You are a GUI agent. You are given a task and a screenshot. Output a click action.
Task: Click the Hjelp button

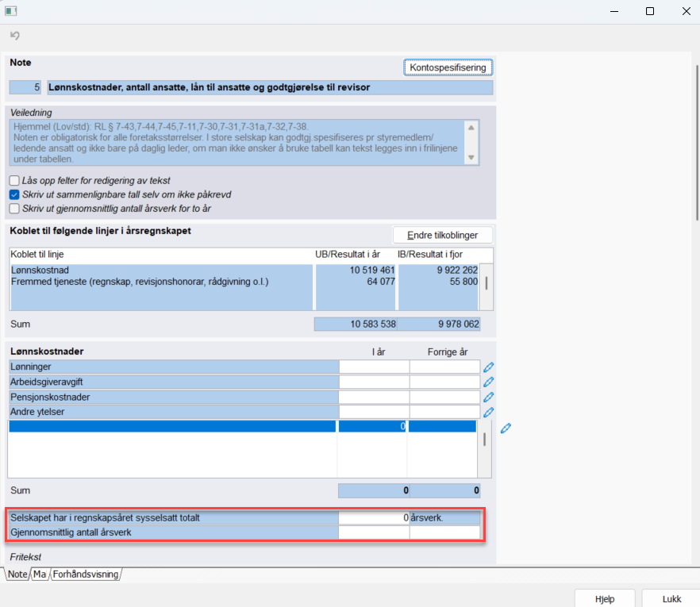605,598
